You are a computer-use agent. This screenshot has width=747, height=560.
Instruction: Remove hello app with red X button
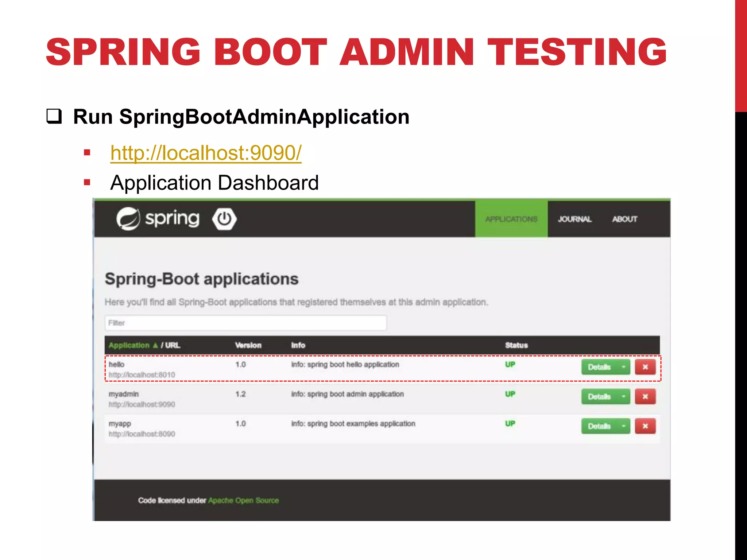coord(645,367)
